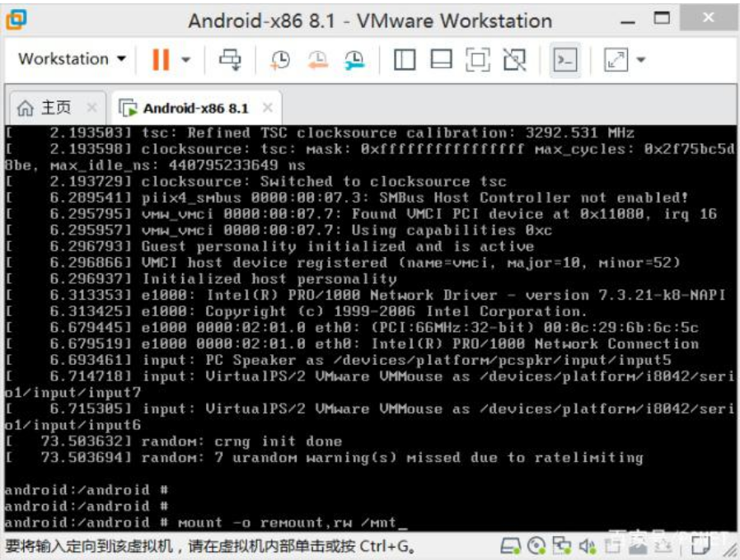
Task: Click the 'urandom warning(s) missed due to ratelimiting' line
Action: (324, 458)
